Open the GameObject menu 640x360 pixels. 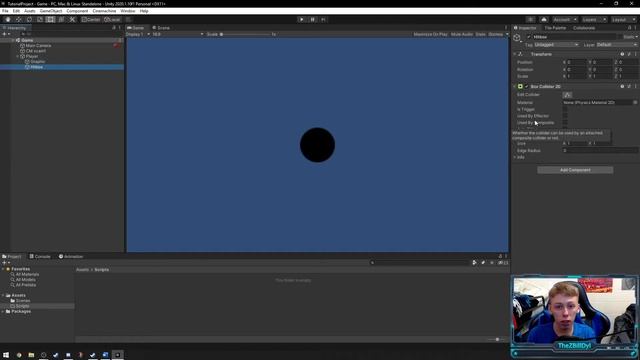point(51,11)
